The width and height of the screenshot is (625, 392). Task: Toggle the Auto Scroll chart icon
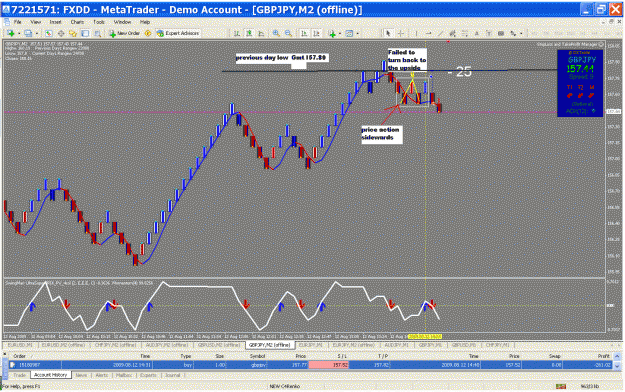click(304, 33)
